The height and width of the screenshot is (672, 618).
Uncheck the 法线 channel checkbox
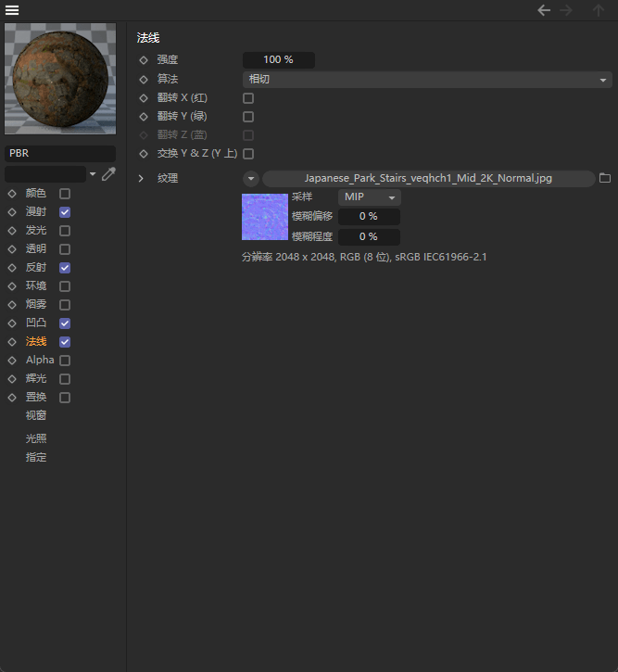click(x=65, y=342)
